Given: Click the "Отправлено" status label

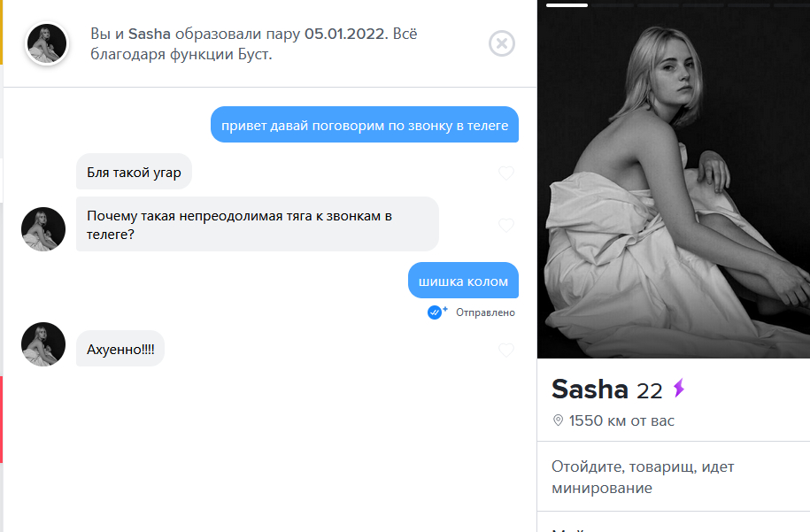Looking at the screenshot, I should (x=486, y=312).
